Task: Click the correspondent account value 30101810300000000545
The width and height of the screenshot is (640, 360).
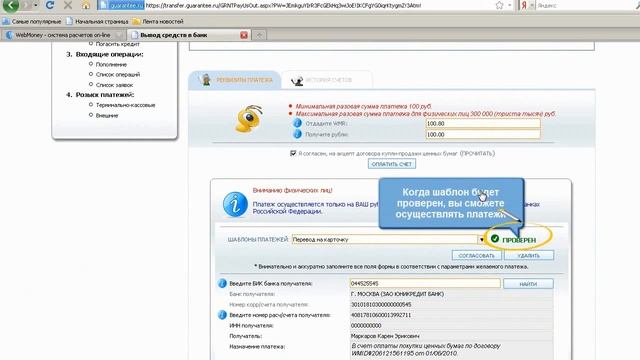Action: coord(381,304)
